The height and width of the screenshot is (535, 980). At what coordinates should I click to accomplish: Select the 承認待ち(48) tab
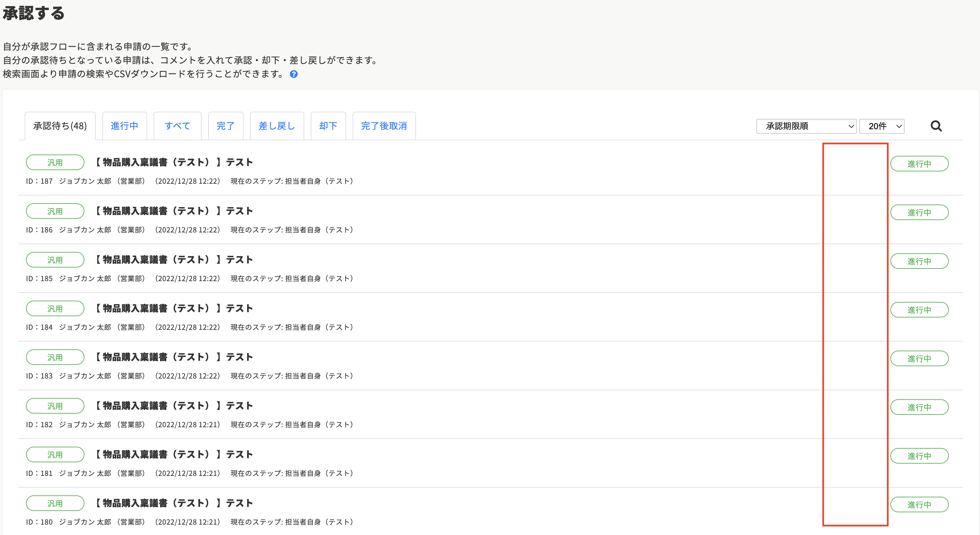(x=60, y=126)
